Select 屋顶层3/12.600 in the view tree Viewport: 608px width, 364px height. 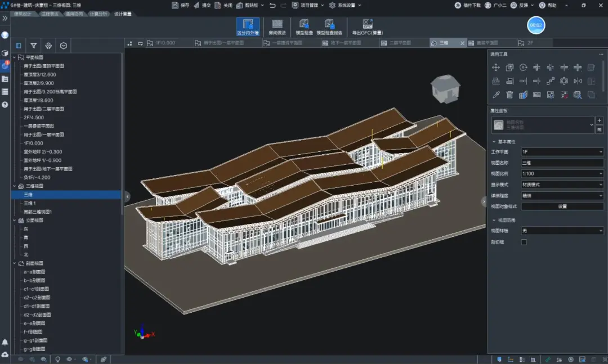point(39,74)
